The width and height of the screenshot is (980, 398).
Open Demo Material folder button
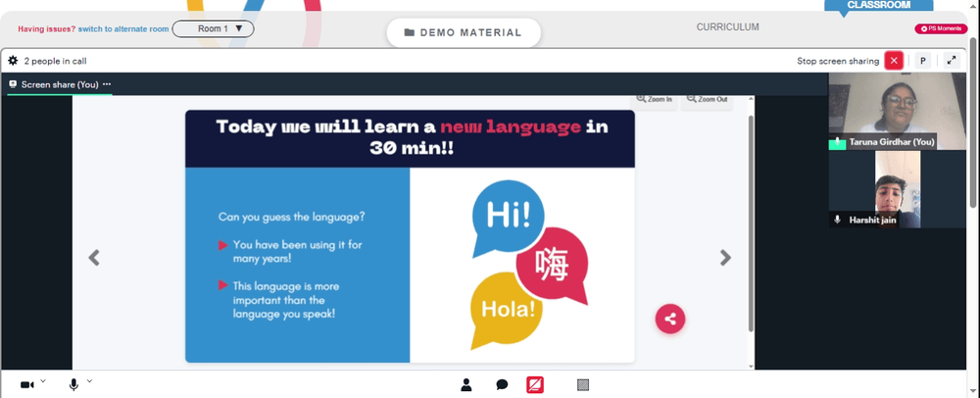pyautogui.click(x=464, y=32)
